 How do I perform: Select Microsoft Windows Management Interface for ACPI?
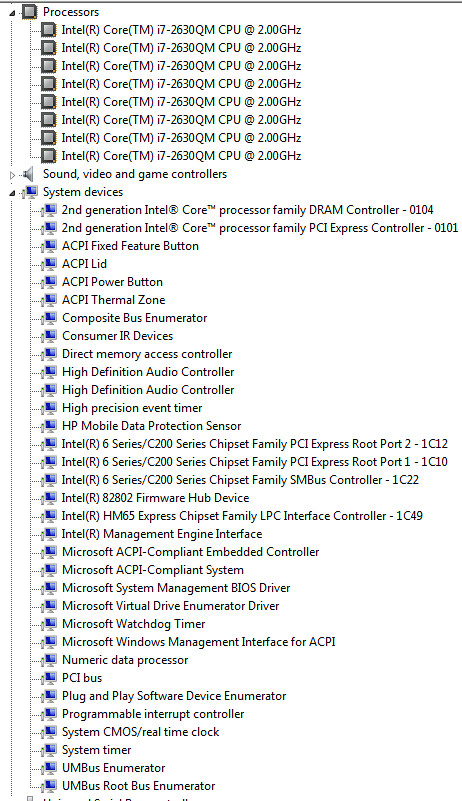click(x=198, y=642)
